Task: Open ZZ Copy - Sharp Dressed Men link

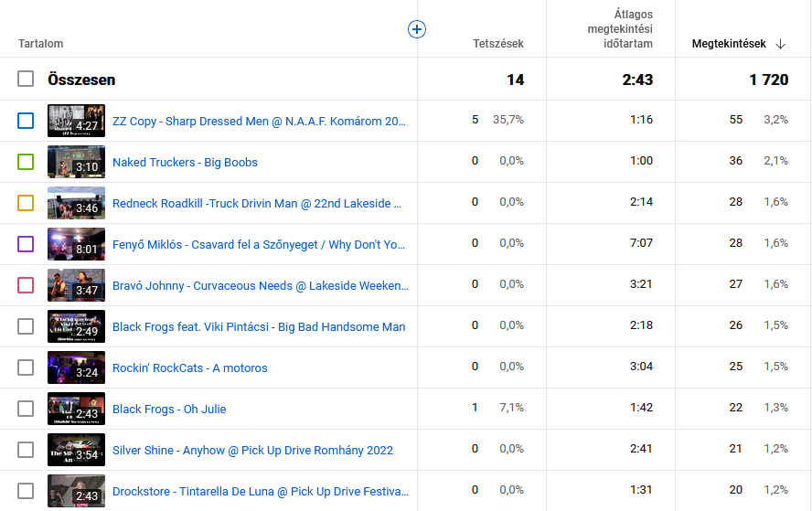Action: click(259, 121)
